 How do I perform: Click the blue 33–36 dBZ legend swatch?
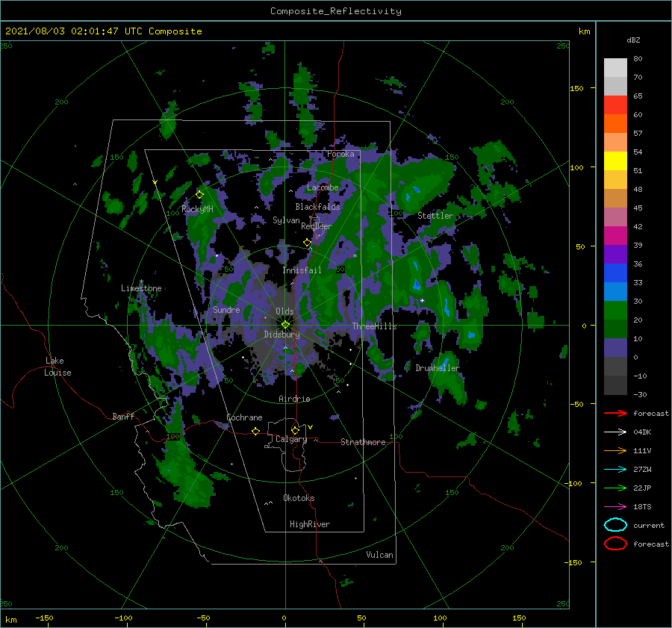tap(615, 273)
